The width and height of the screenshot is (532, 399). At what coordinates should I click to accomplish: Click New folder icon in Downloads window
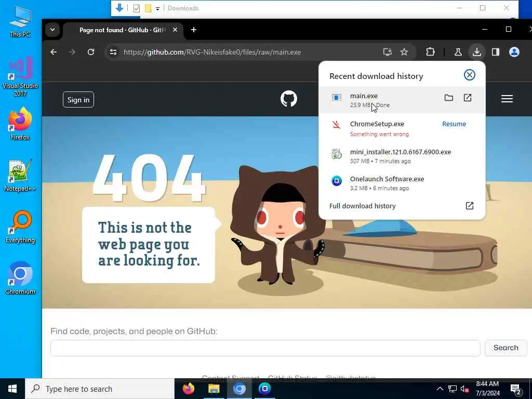(x=148, y=8)
